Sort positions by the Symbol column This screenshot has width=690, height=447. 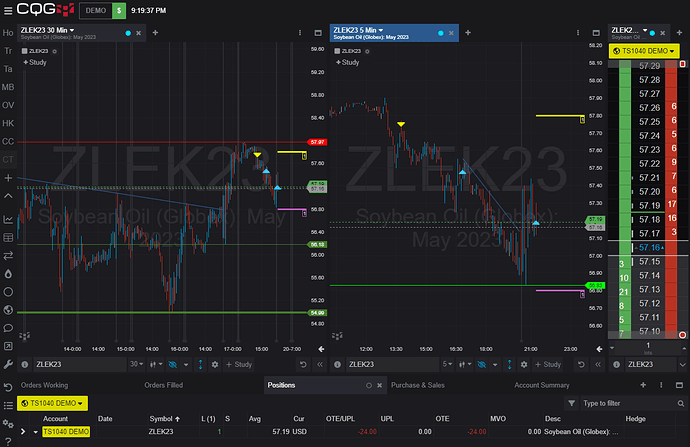[164, 419]
